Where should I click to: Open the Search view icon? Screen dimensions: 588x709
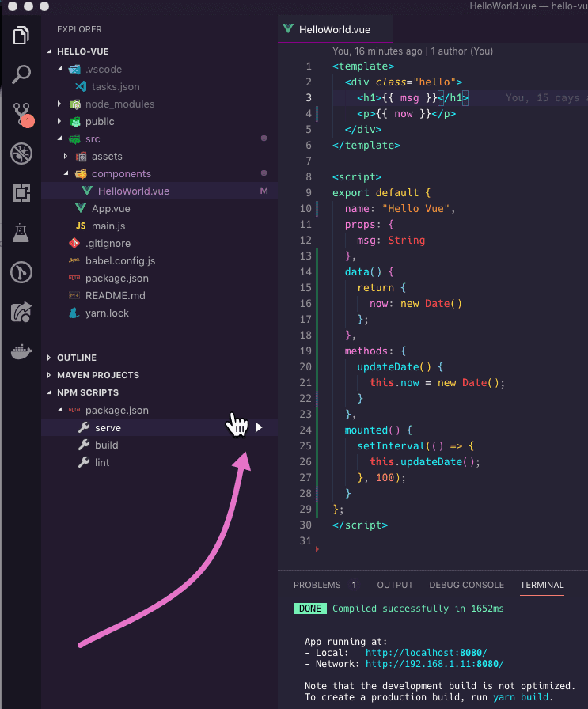(x=21, y=75)
